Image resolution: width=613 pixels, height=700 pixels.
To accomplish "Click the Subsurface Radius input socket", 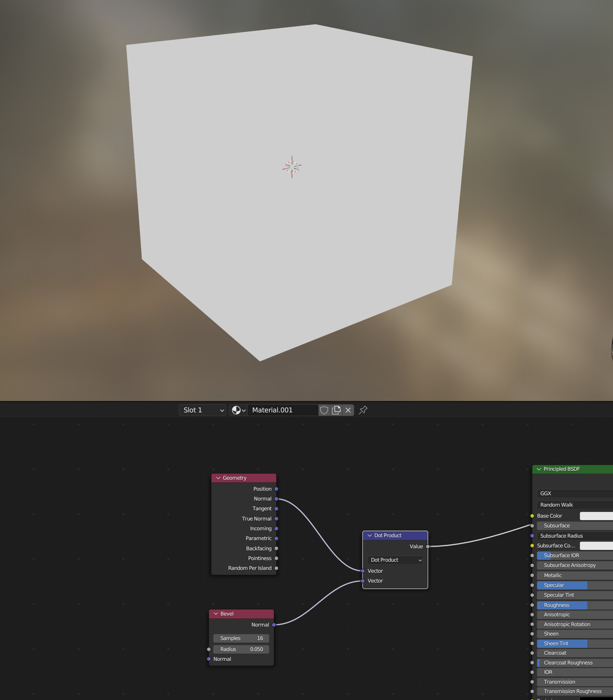I will (x=532, y=536).
